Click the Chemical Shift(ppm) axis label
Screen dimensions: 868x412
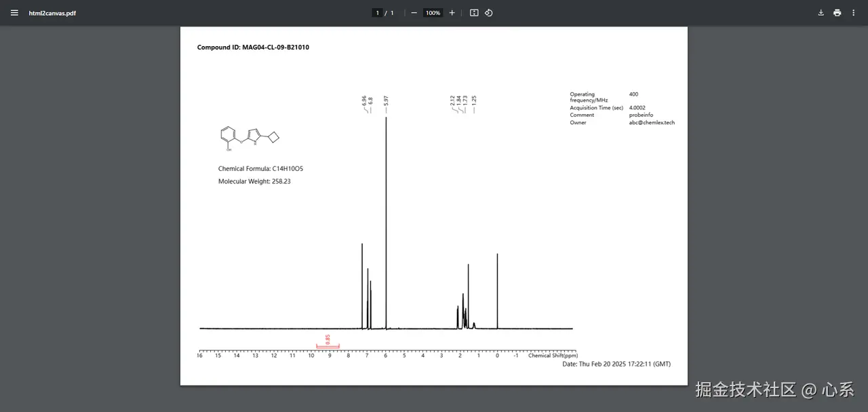tap(553, 356)
